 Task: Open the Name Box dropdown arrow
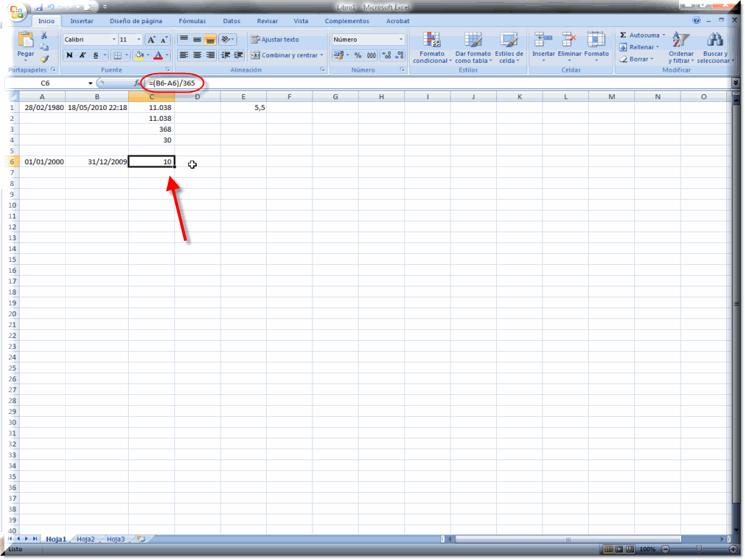(x=90, y=83)
